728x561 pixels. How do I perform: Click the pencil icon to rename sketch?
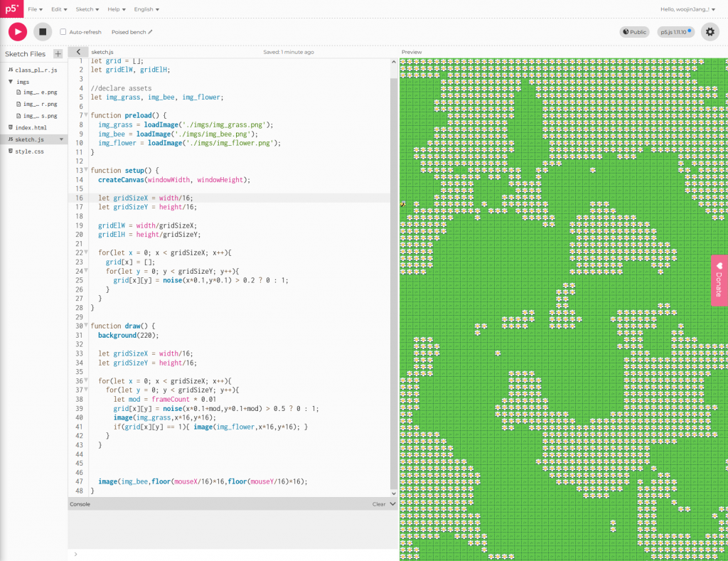coord(150,32)
